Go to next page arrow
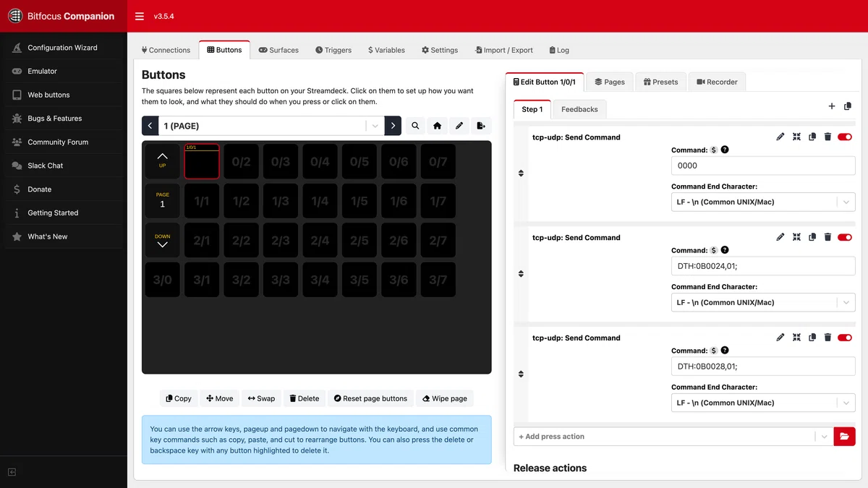Viewport: 868px width, 488px height. (x=393, y=126)
